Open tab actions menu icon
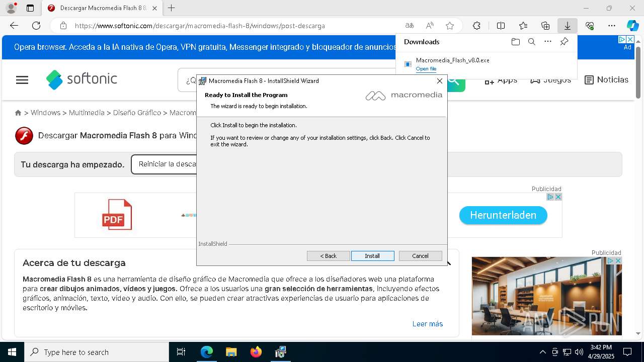 tap(30, 8)
